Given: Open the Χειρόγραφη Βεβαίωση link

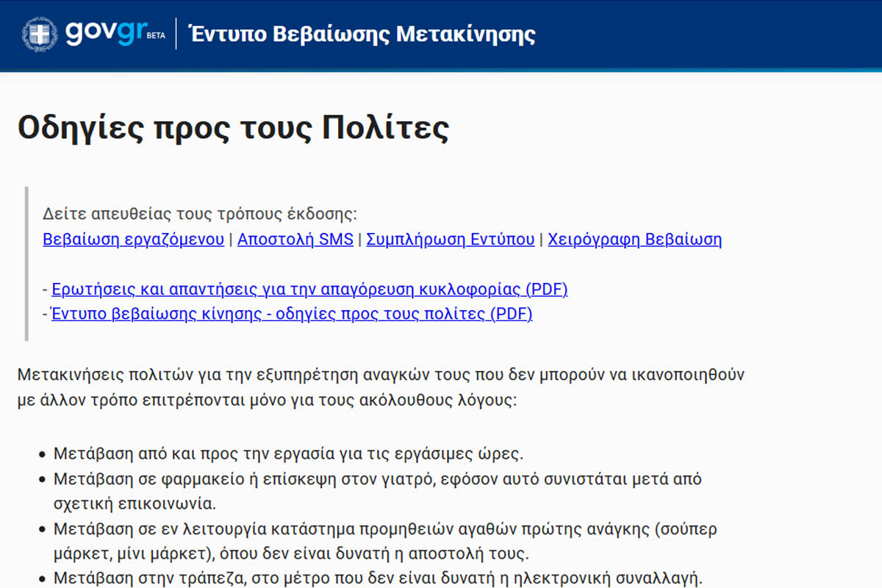Looking at the screenshot, I should point(634,239).
